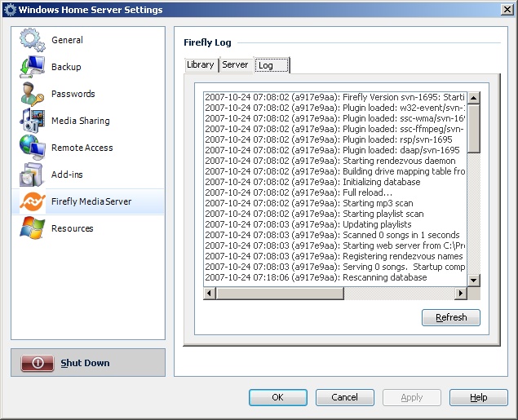
Task: Select Firefly Media Server entry
Action: 88,201
